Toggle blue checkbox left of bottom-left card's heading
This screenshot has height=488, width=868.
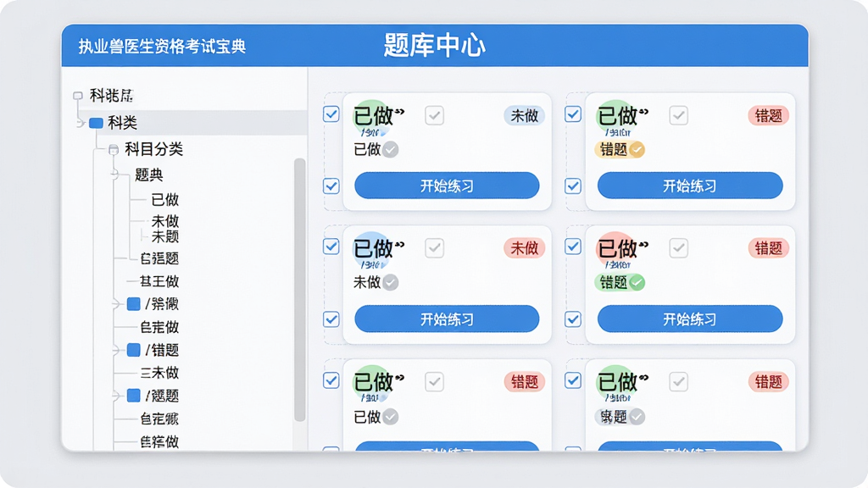331,380
